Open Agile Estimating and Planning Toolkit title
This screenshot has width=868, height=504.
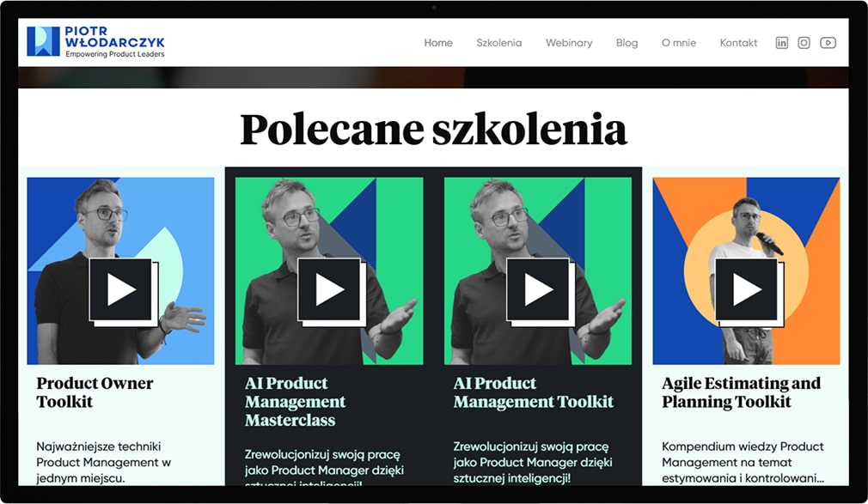click(x=741, y=392)
